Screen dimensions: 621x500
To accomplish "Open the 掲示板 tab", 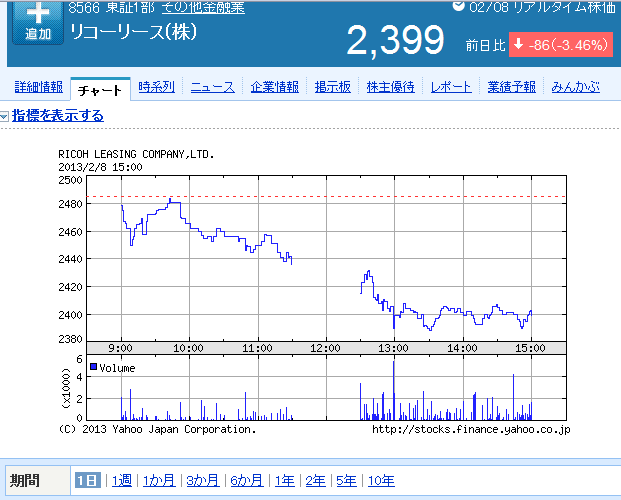I will click(333, 87).
